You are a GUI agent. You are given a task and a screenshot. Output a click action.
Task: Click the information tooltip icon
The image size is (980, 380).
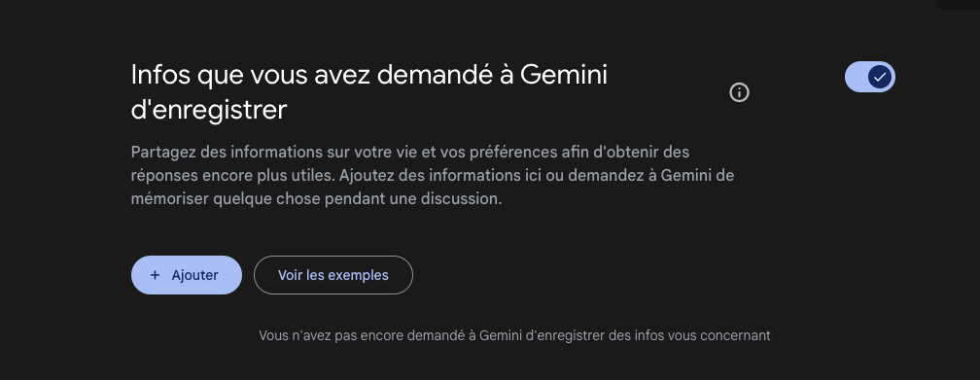click(x=739, y=92)
